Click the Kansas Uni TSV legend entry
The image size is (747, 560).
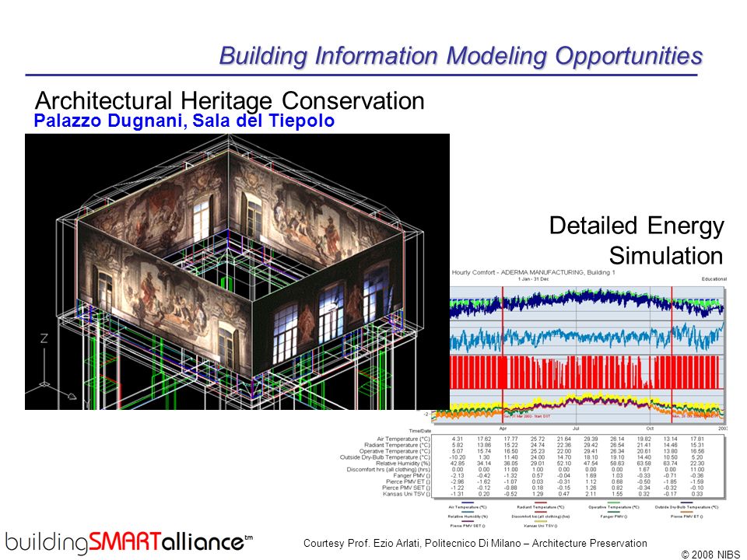(540, 524)
